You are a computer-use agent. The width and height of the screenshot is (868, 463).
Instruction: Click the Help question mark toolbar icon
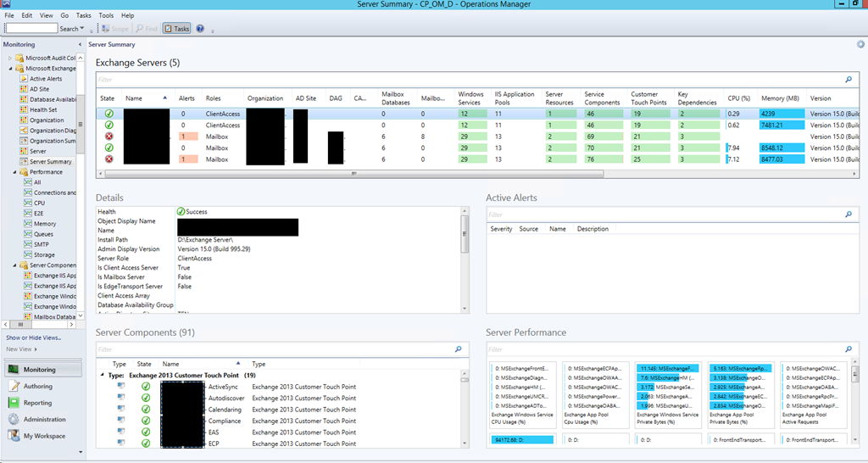pyautogui.click(x=200, y=29)
